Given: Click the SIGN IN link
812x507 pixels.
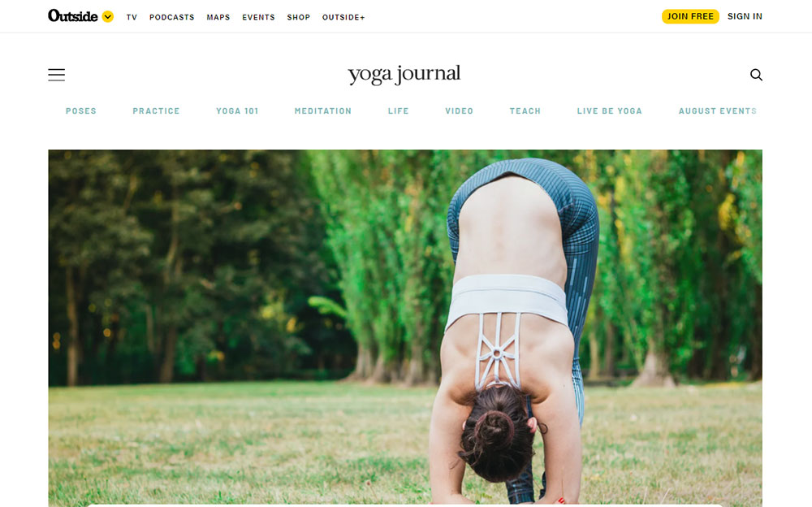Looking at the screenshot, I should click(745, 16).
